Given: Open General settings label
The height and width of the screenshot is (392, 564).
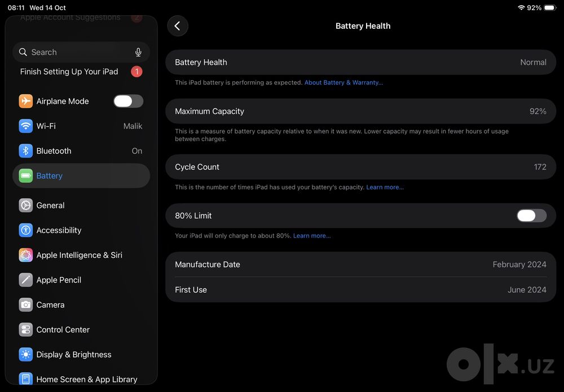Looking at the screenshot, I should pyautogui.click(x=50, y=205).
